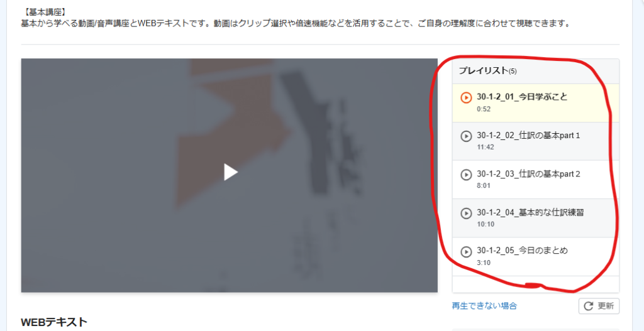The height and width of the screenshot is (331, 644).
Task: Click the orange play icon beside 今日学ぶこと
Action: (466, 97)
